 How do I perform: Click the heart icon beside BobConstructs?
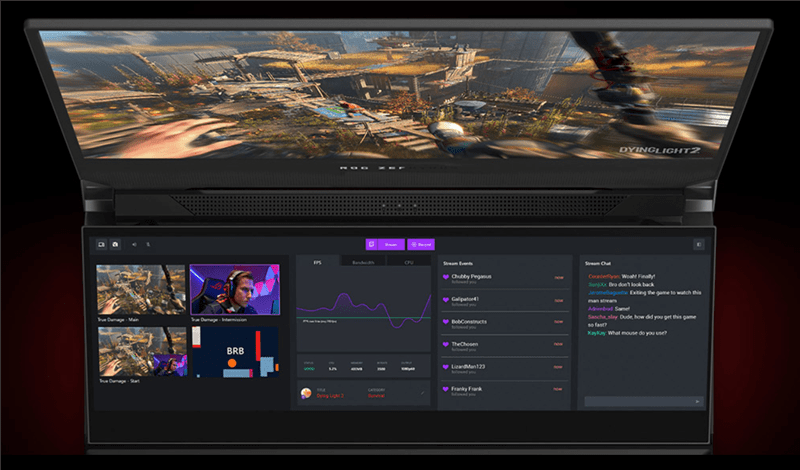point(446,323)
